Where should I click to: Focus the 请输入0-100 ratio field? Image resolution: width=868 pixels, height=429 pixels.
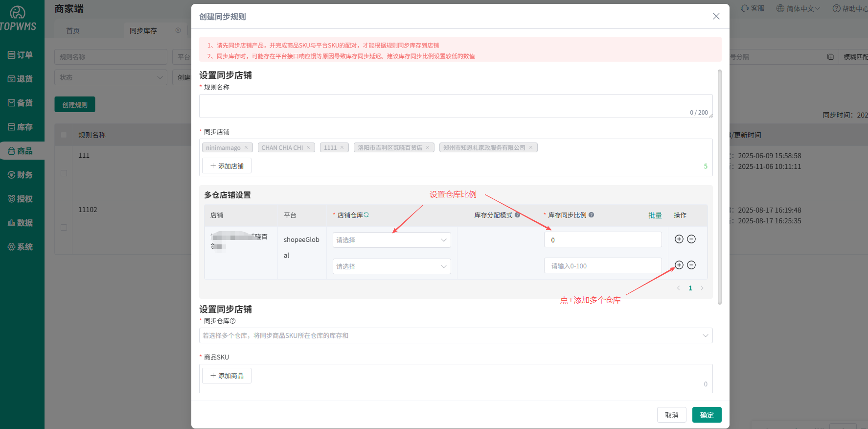pyautogui.click(x=603, y=265)
